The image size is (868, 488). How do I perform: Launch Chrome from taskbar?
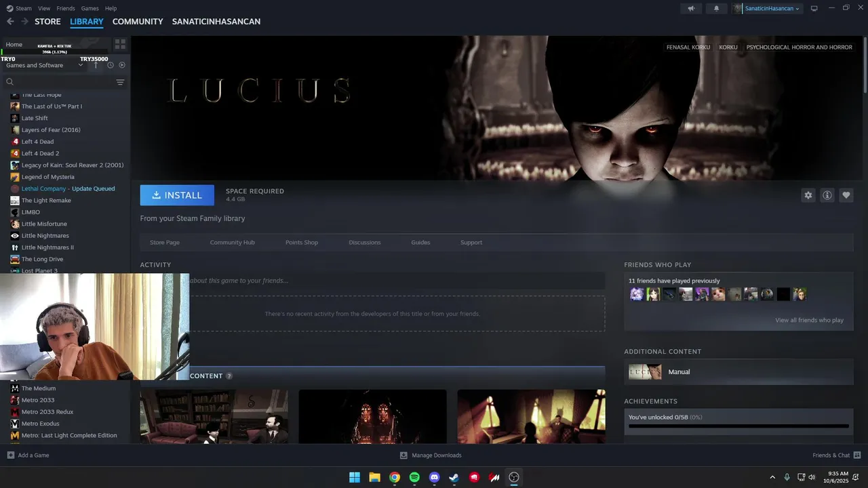point(395,477)
